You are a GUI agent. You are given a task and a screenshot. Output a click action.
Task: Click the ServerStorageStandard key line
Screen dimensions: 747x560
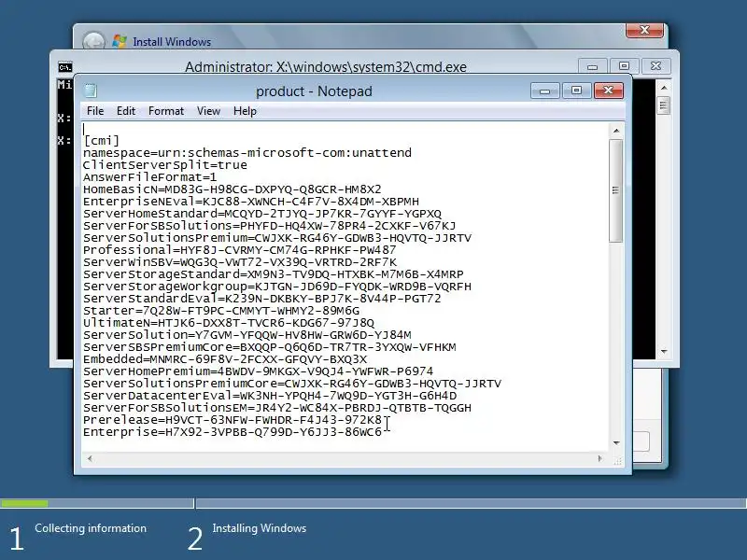pyautogui.click(x=273, y=274)
